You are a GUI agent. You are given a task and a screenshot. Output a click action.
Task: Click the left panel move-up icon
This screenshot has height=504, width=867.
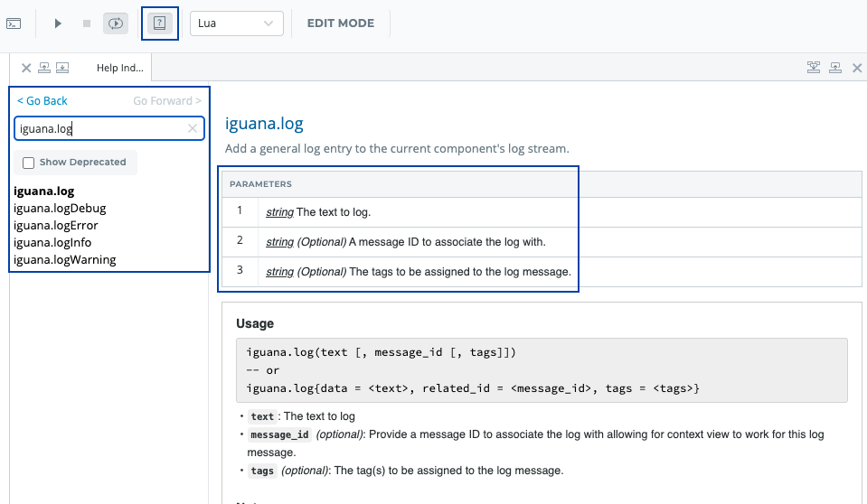click(x=43, y=68)
